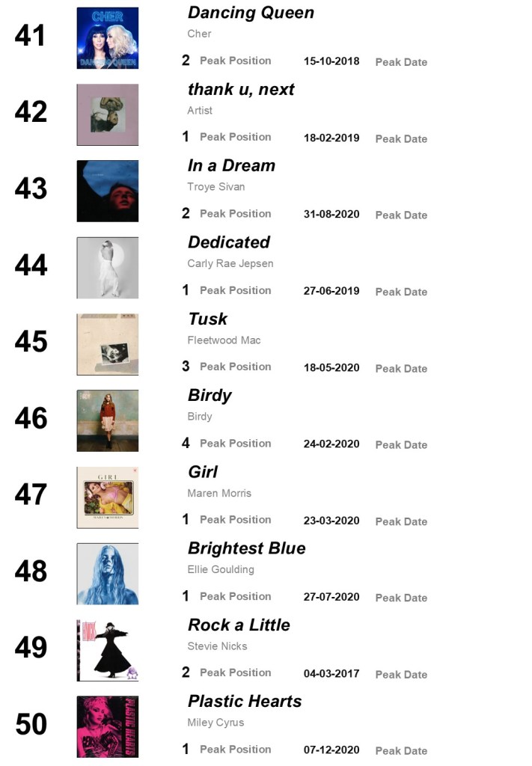
Task: Click the Brightest Blue album cover
Action: [107, 574]
